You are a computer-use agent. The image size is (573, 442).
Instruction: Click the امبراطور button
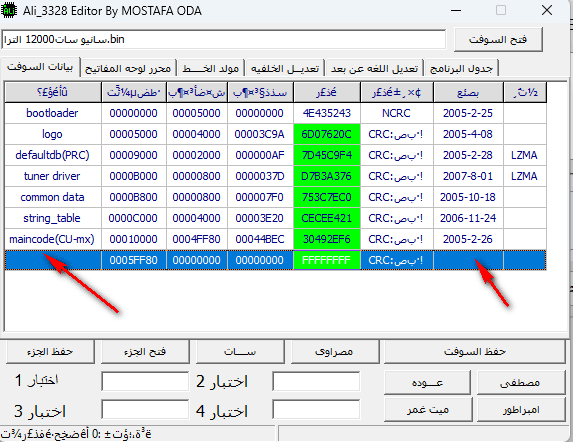tap(521, 409)
